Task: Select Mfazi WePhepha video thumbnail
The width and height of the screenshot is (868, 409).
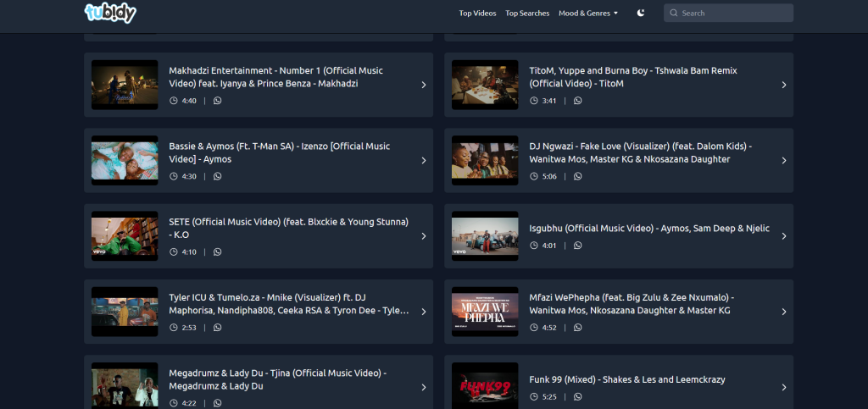Action: tap(485, 312)
